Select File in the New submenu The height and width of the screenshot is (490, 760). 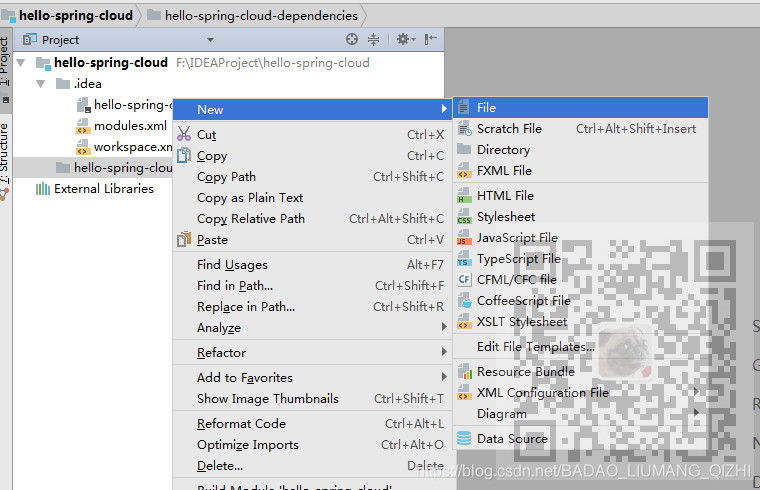581,108
